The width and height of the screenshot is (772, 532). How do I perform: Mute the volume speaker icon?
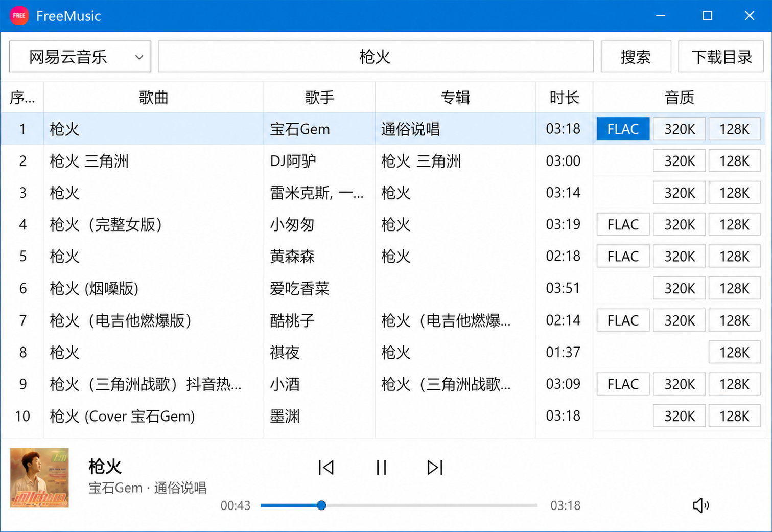pyautogui.click(x=700, y=505)
